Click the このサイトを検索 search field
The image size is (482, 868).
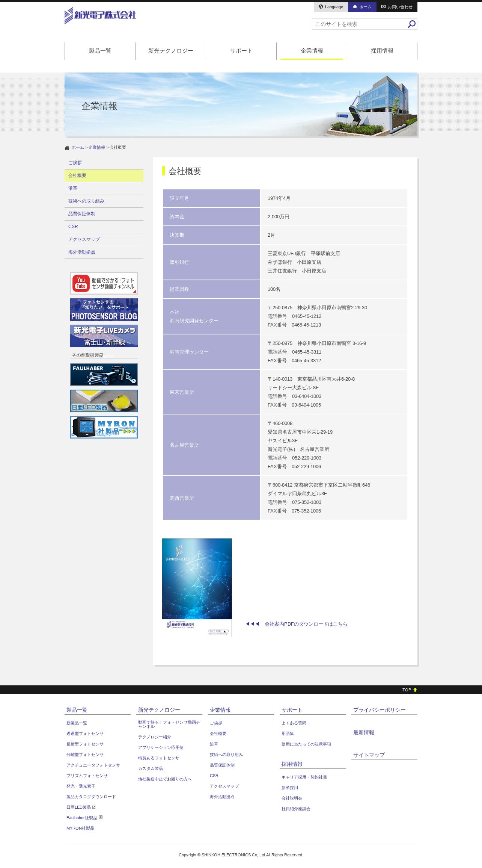click(360, 24)
